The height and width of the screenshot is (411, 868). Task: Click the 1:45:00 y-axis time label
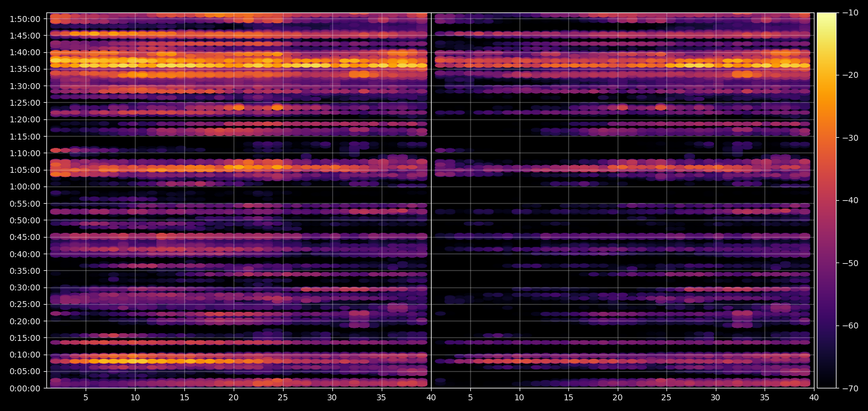[x=26, y=36]
